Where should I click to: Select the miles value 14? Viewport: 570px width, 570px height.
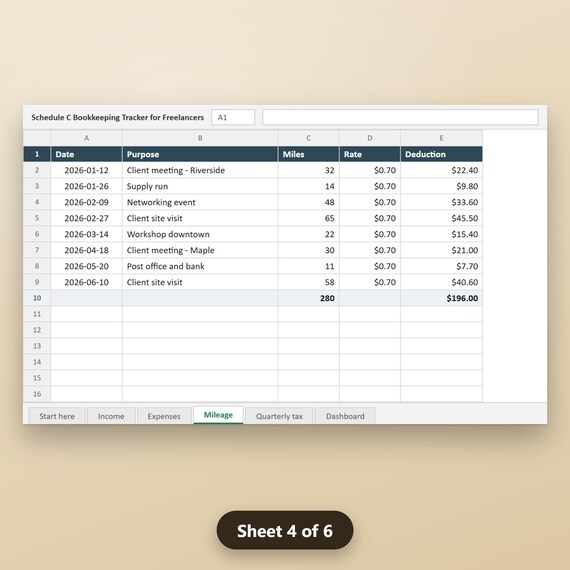(309, 186)
